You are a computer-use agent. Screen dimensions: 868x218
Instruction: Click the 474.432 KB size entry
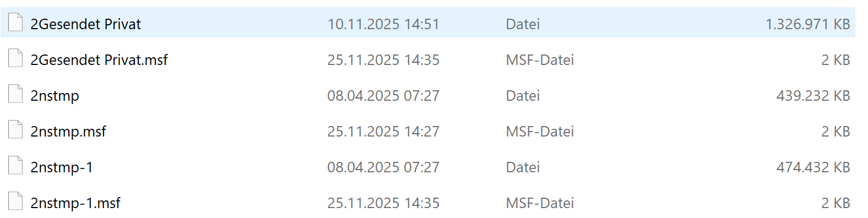813,167
